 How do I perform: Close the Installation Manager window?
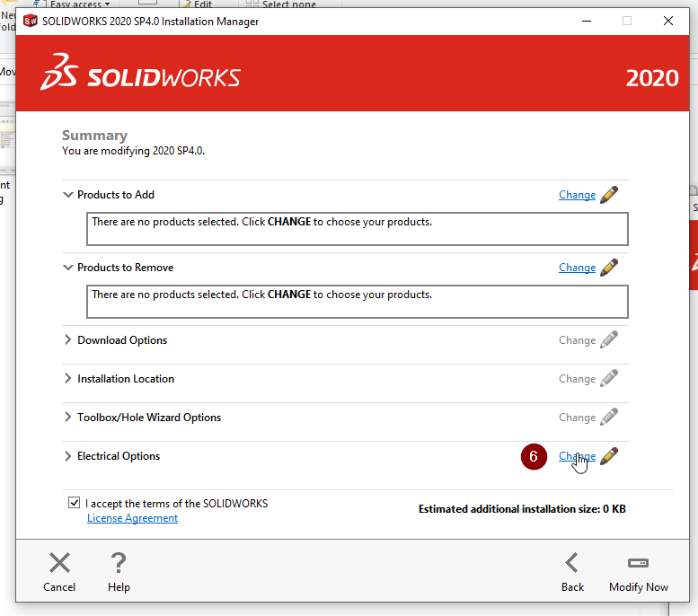click(667, 21)
